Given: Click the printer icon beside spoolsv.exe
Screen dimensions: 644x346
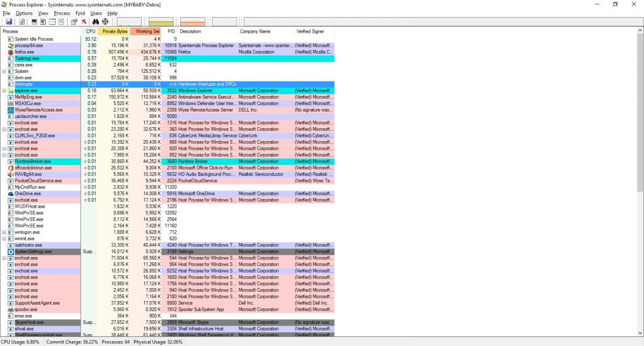Looking at the screenshot, I should 11,310.
